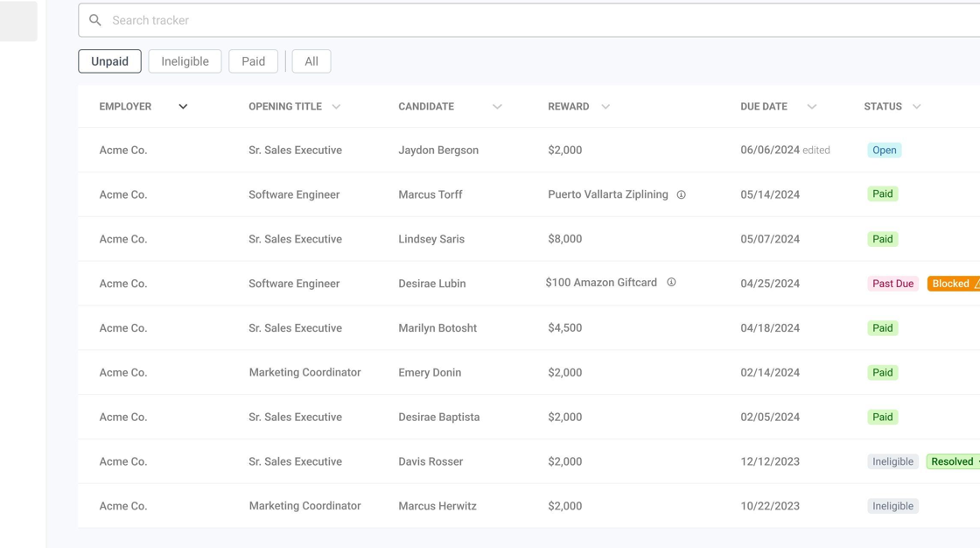Select the Paid filter tab
Image resolution: width=980 pixels, height=548 pixels.
tap(253, 61)
